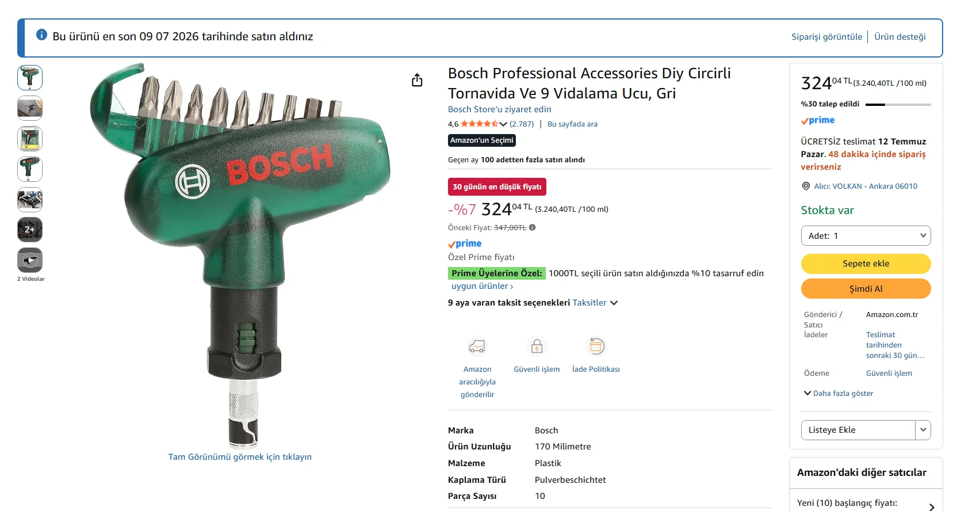Open Siparişi görüntüle link
Image resolution: width=980 pixels, height=511 pixels.
[826, 37]
